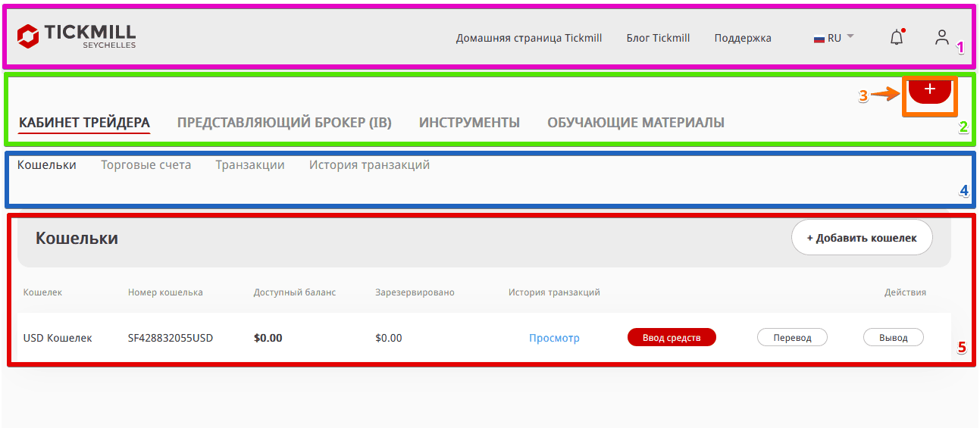The image size is (980, 428).
Task: Open Блог Tickmill link
Action: coord(659,38)
